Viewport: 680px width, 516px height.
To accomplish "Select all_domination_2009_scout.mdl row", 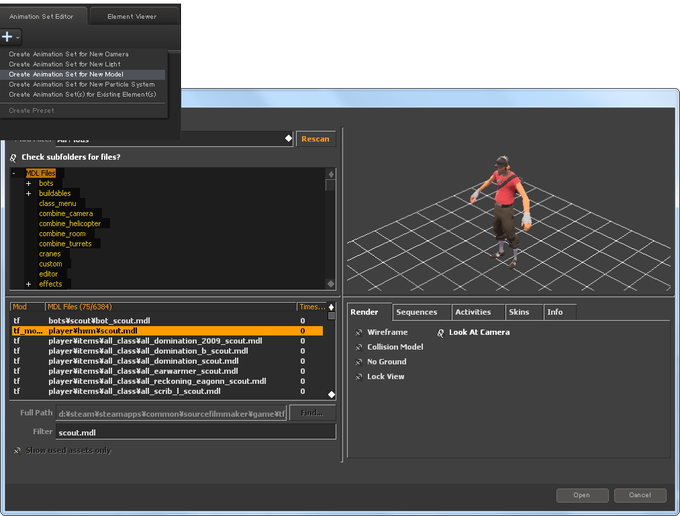I will (x=167, y=341).
